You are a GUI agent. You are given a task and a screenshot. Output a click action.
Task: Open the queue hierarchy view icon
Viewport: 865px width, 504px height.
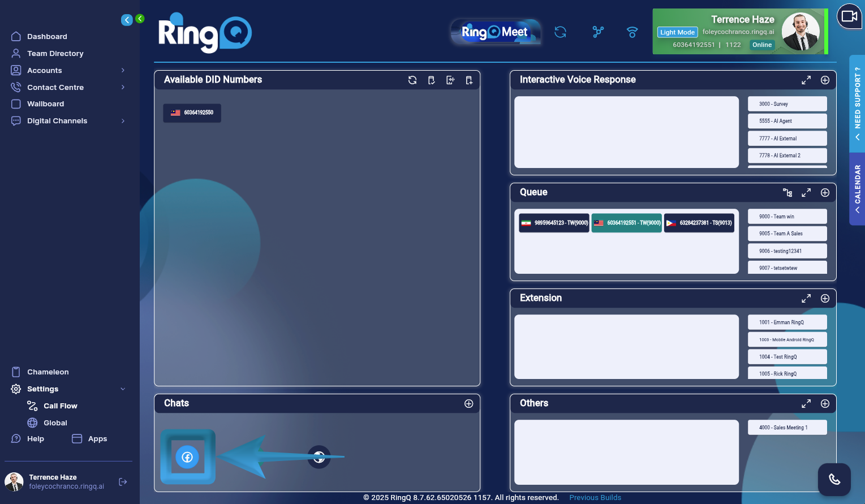pyautogui.click(x=787, y=192)
